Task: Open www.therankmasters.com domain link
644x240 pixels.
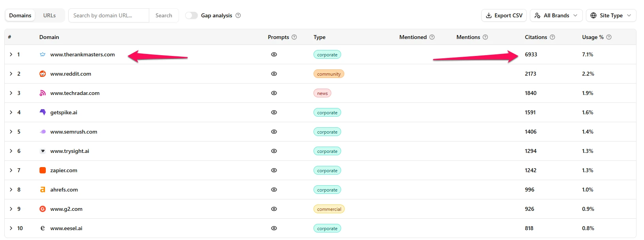Action: coord(83,54)
